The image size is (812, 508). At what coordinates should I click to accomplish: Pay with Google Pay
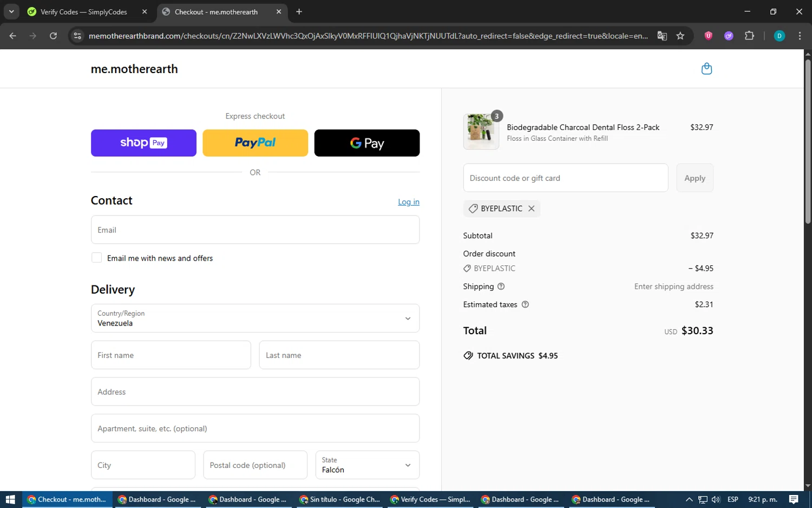click(367, 143)
